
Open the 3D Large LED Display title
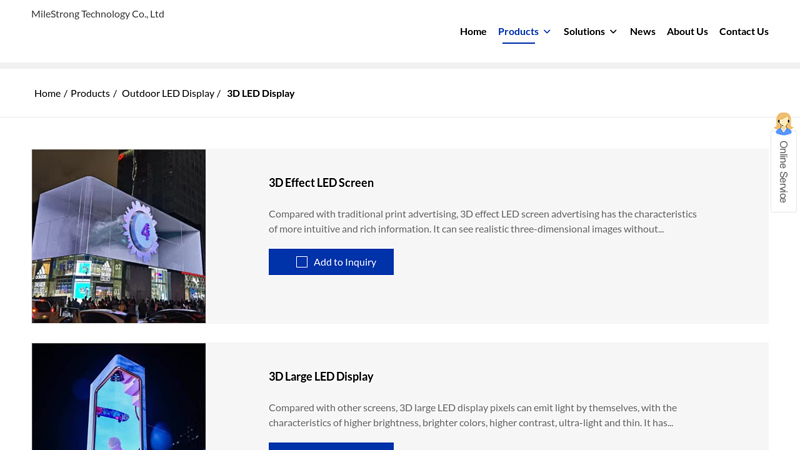tap(321, 377)
